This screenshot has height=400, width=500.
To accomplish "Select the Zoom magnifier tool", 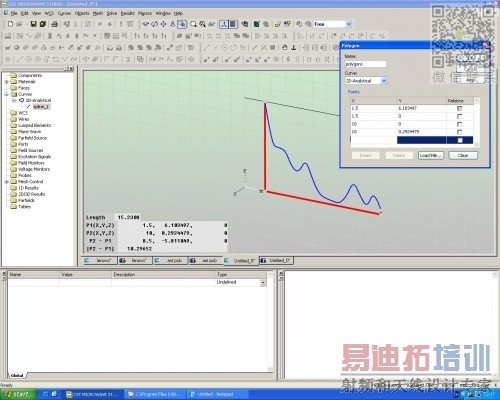I will (x=193, y=24).
